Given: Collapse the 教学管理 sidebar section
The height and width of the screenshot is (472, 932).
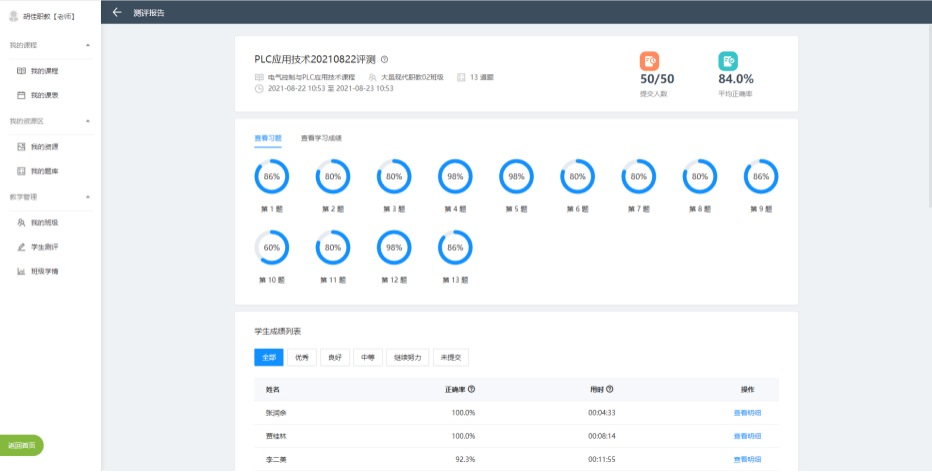Looking at the screenshot, I should click(88, 197).
